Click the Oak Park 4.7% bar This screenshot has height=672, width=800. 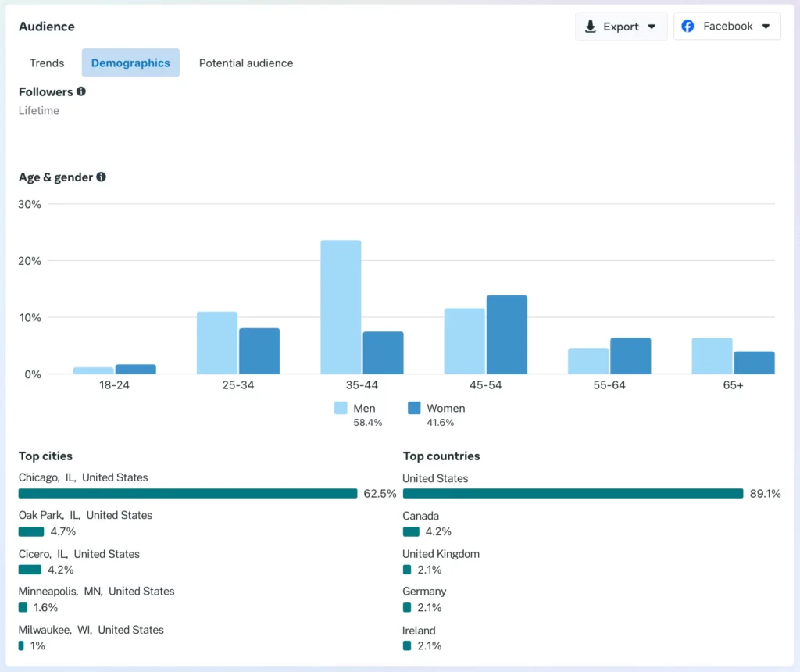point(31,531)
